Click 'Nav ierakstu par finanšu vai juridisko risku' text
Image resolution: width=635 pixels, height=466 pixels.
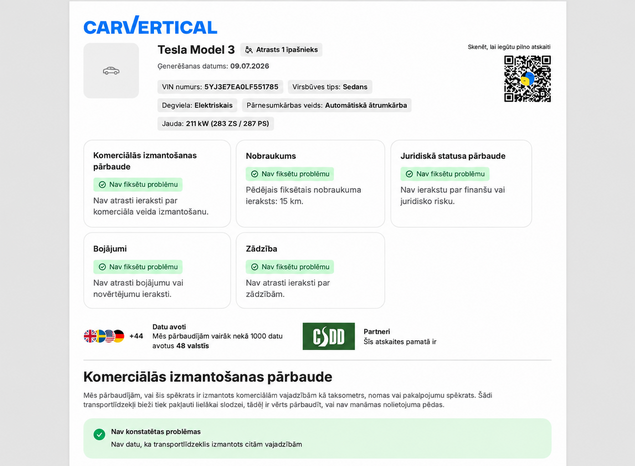(453, 196)
